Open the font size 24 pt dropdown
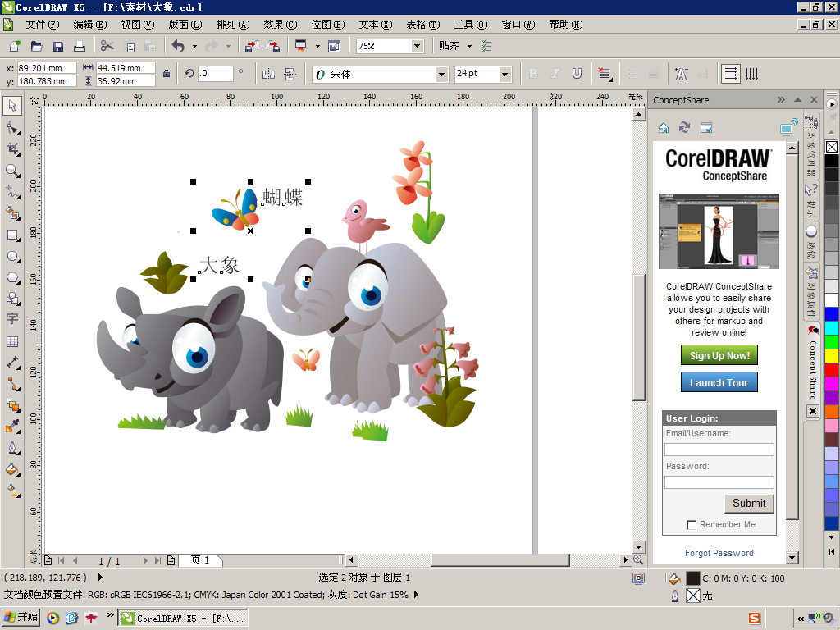The width and height of the screenshot is (840, 630). tap(504, 75)
